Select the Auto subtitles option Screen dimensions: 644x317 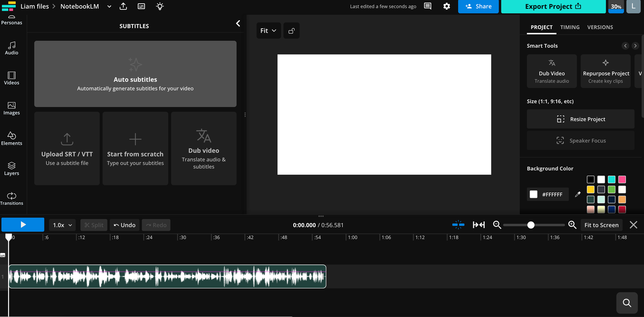[x=135, y=74]
